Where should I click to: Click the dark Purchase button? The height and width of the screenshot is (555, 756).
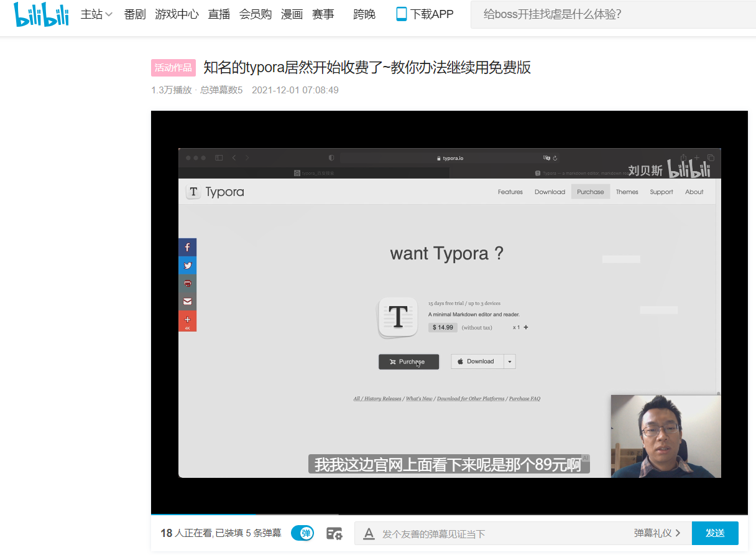[408, 361]
